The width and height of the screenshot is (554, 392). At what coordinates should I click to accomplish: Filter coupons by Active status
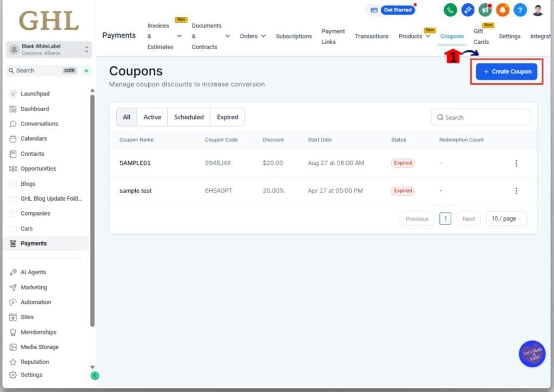[152, 117]
